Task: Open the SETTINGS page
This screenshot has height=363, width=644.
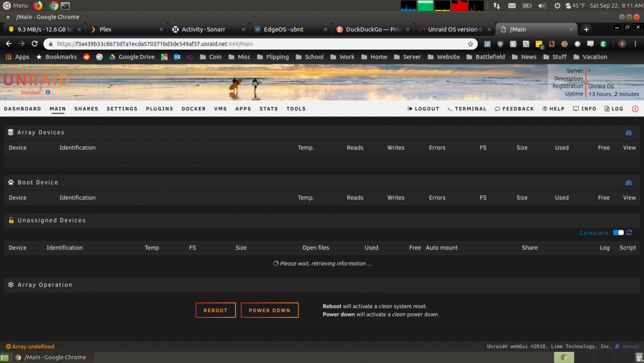Action: pos(122,109)
